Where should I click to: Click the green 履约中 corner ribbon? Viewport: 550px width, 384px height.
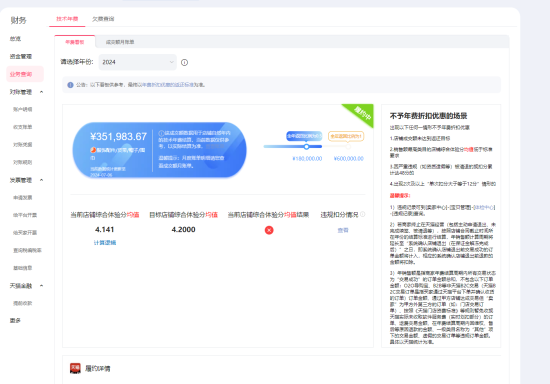(x=361, y=114)
